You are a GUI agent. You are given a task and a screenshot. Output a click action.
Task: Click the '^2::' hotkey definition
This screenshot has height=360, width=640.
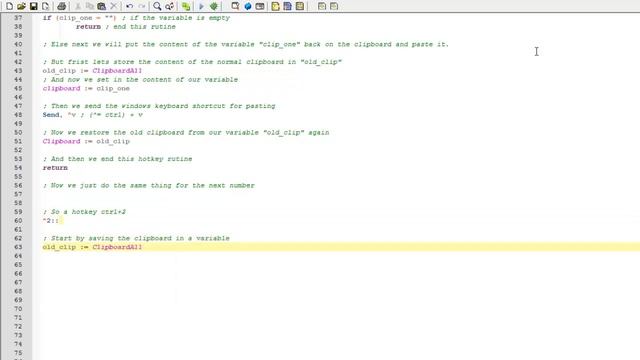point(51,220)
